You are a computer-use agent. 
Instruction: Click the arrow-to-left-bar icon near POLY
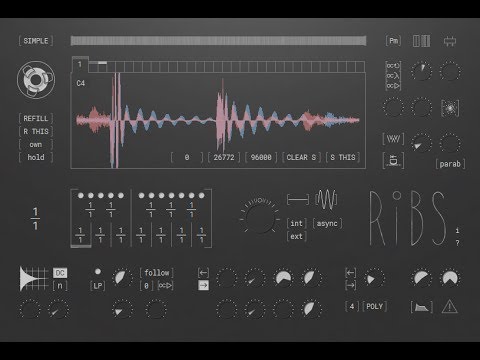[350, 273]
